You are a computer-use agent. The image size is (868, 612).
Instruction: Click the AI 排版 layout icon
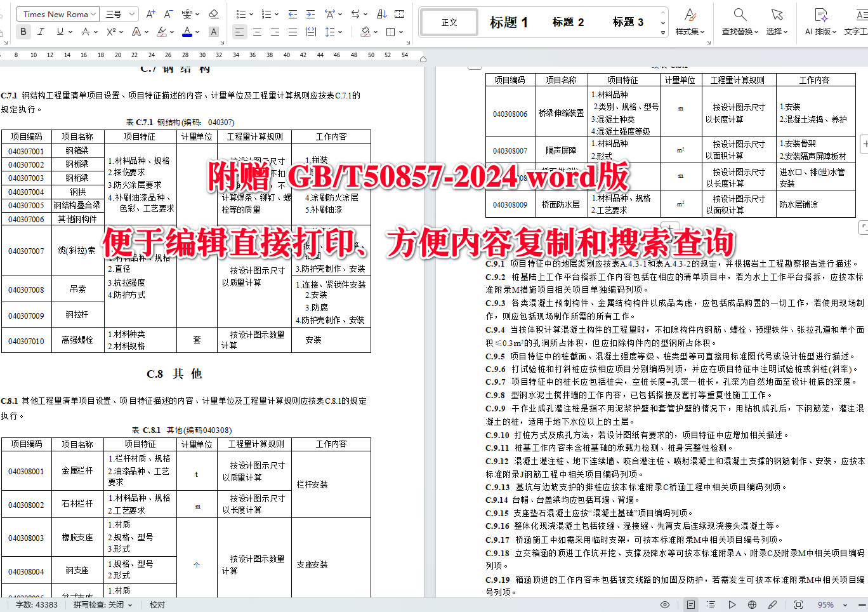tap(820, 22)
